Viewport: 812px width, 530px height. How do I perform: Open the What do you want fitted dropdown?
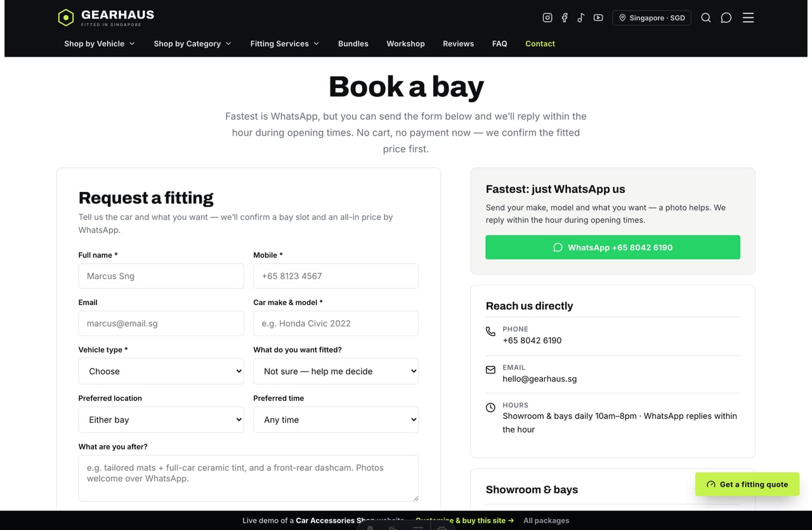tap(336, 371)
